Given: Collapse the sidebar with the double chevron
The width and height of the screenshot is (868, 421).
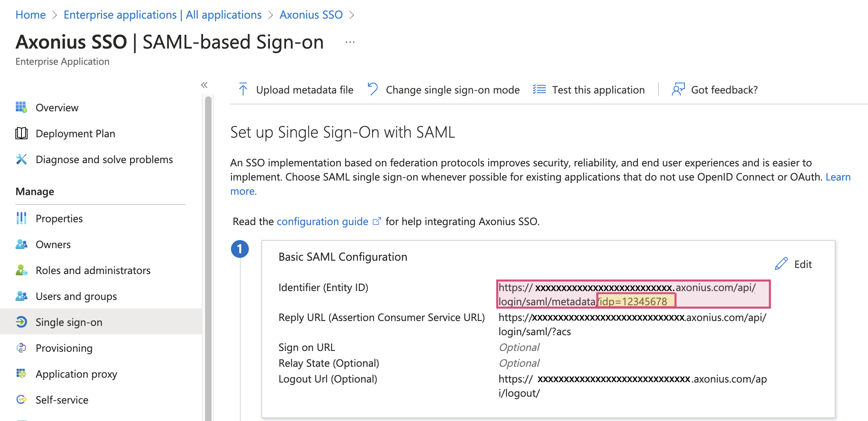Looking at the screenshot, I should click(x=204, y=85).
